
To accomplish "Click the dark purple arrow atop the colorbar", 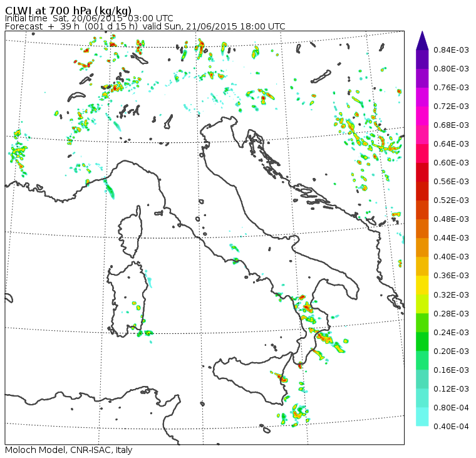I will click(422, 41).
